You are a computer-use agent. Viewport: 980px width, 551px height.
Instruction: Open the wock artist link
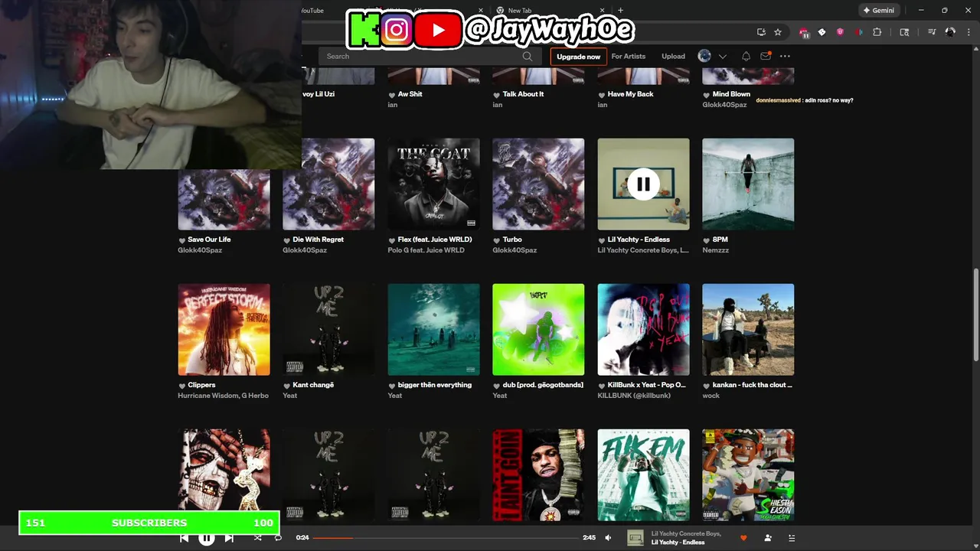click(711, 396)
